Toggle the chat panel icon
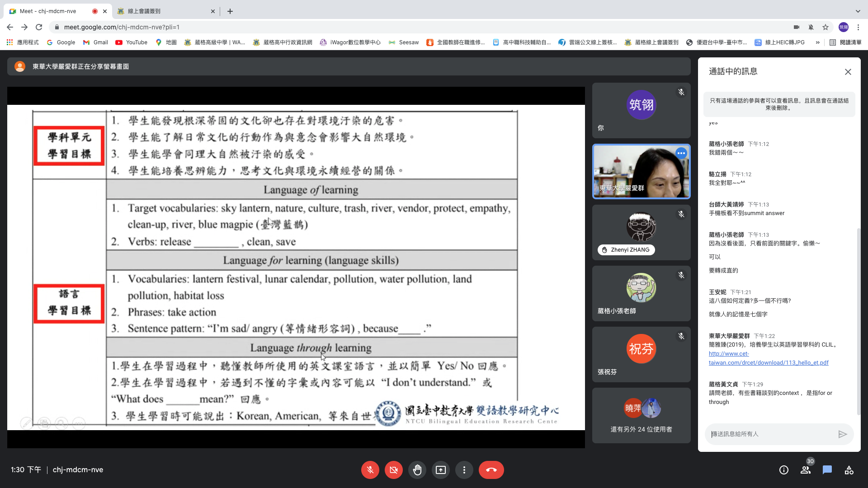 tap(827, 470)
